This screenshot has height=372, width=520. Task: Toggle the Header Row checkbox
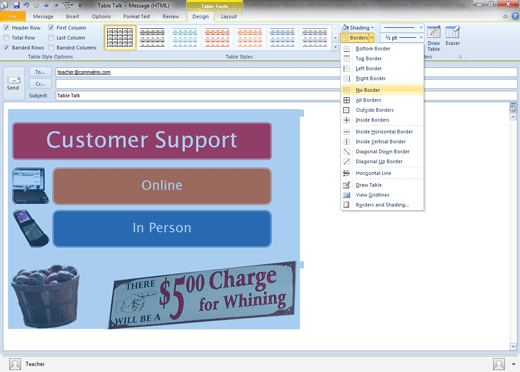[x=7, y=28]
